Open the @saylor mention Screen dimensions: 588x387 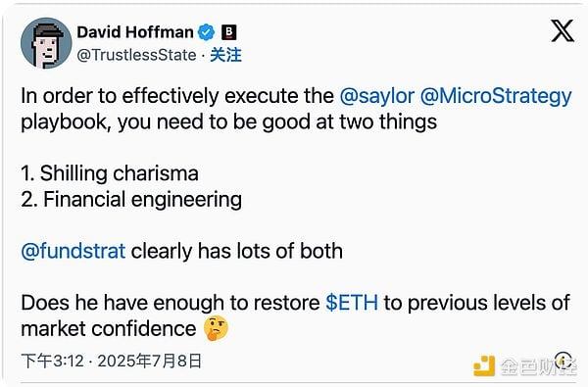(x=377, y=96)
